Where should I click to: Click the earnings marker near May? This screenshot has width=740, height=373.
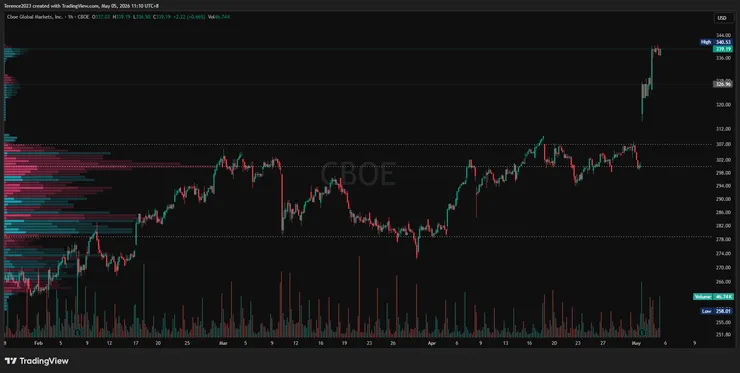pos(642,332)
